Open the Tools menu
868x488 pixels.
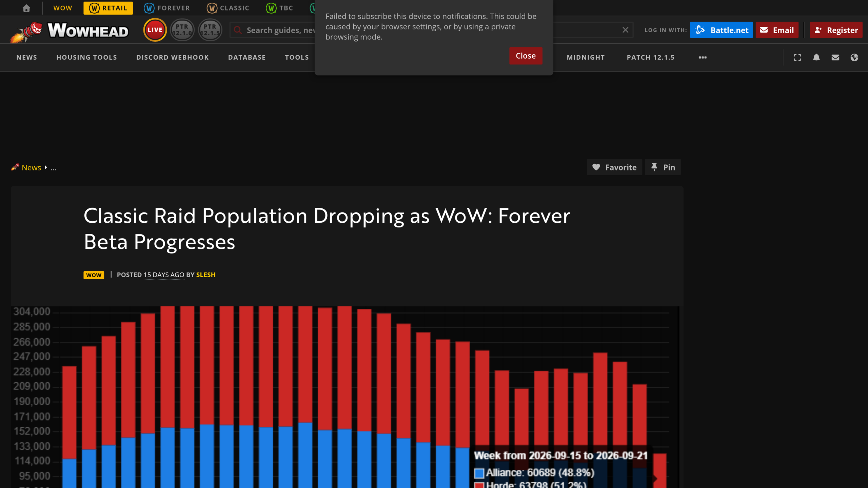click(297, 57)
